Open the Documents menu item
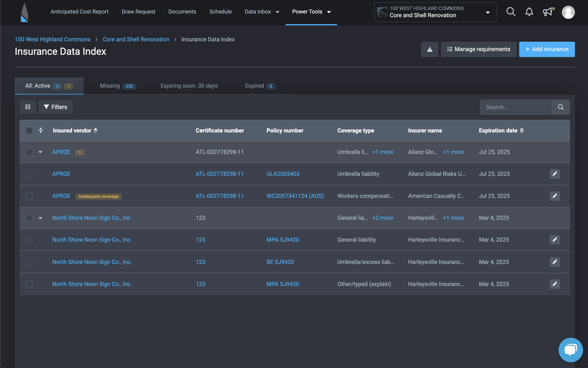Screen dimensions: 588x368 (182, 12)
